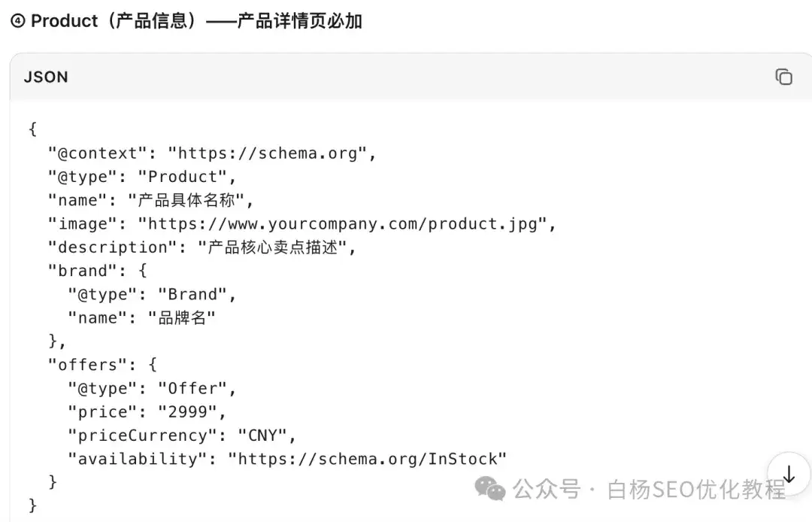Click the circled number four icon
Viewport: 812px width, 522px height.
click(x=17, y=21)
